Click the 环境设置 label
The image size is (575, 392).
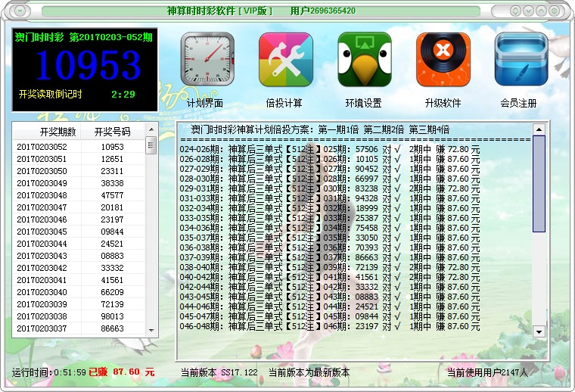pos(363,103)
